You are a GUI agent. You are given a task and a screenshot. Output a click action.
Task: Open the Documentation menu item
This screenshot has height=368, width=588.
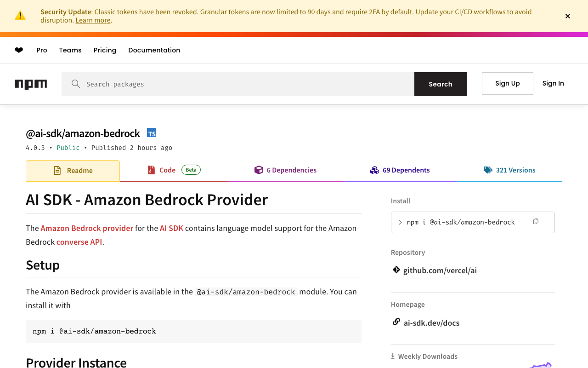(x=154, y=50)
